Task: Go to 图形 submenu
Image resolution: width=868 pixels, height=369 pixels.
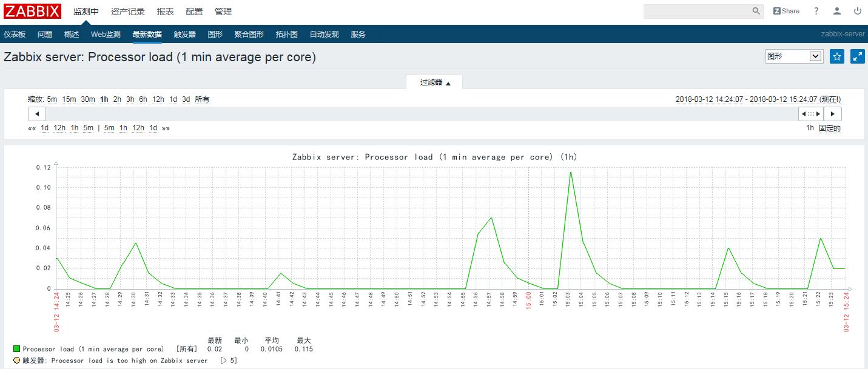Action: (215, 35)
